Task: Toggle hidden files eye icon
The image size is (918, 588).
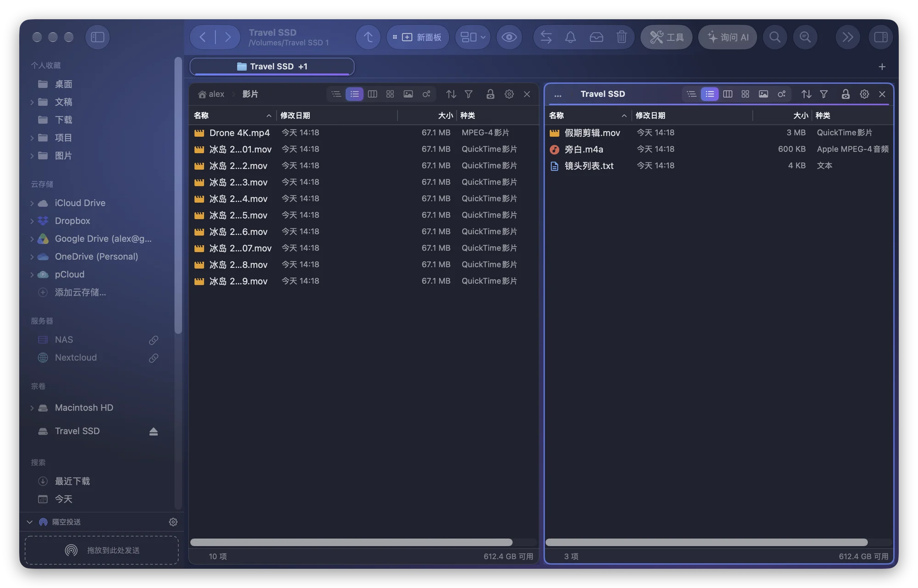Action: click(509, 37)
